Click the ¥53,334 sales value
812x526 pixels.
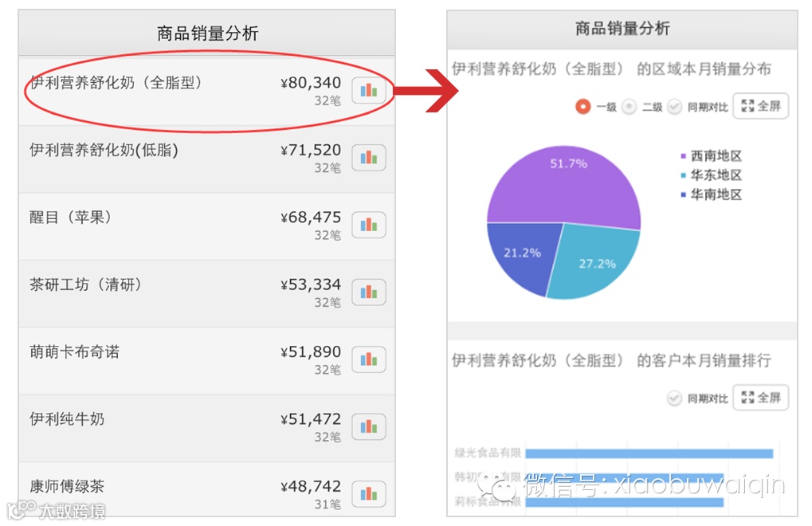[311, 285]
